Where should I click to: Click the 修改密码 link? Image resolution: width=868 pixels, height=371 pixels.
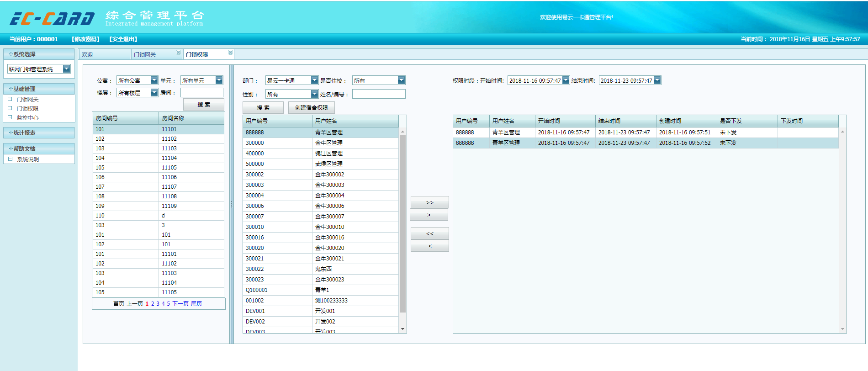(x=85, y=39)
